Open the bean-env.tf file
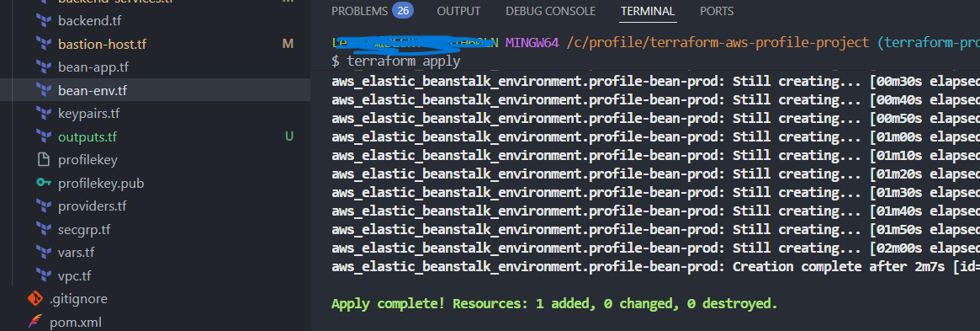The width and height of the screenshot is (980, 331). [x=93, y=91]
